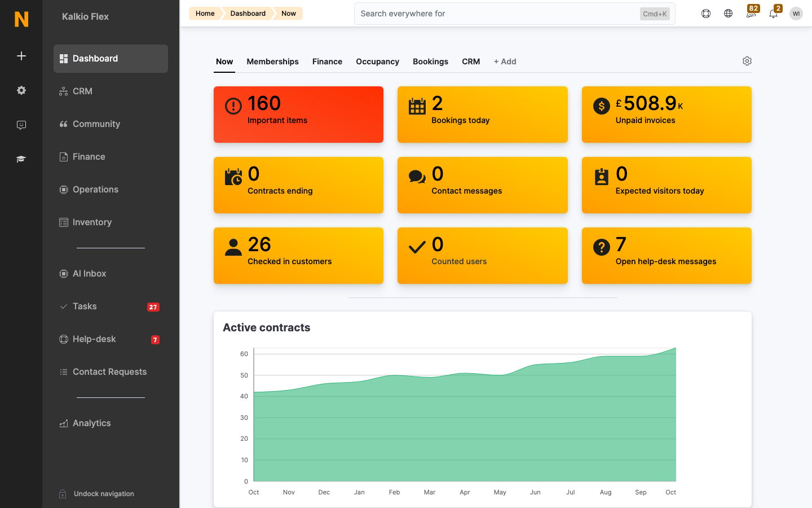Click Now in the breadcrumb
This screenshot has height=508, width=812.
[x=289, y=14]
